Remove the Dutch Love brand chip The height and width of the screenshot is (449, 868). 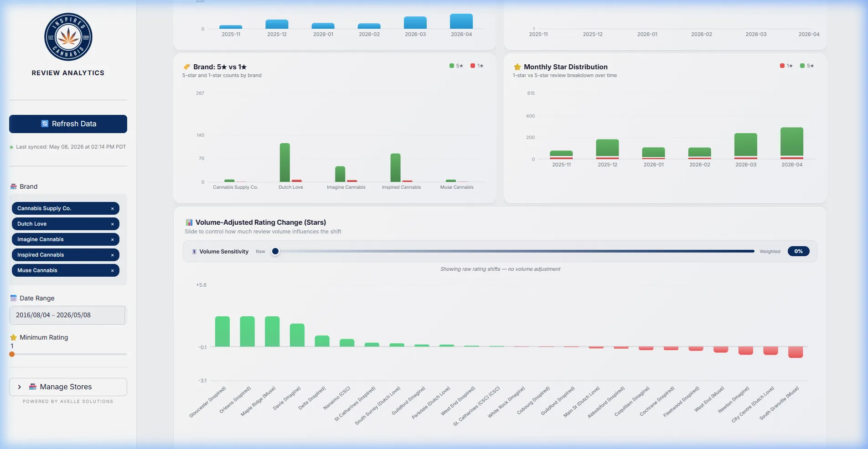[113, 224]
